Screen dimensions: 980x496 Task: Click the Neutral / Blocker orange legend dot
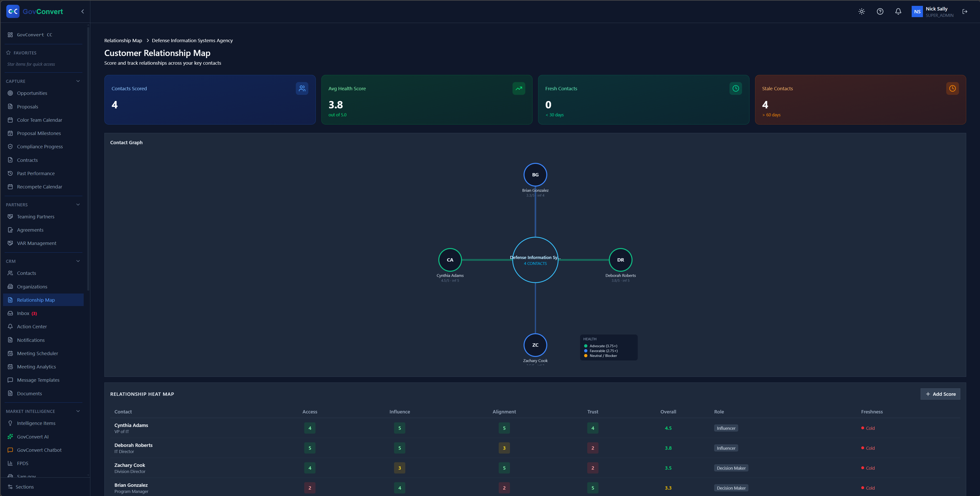(x=585, y=356)
